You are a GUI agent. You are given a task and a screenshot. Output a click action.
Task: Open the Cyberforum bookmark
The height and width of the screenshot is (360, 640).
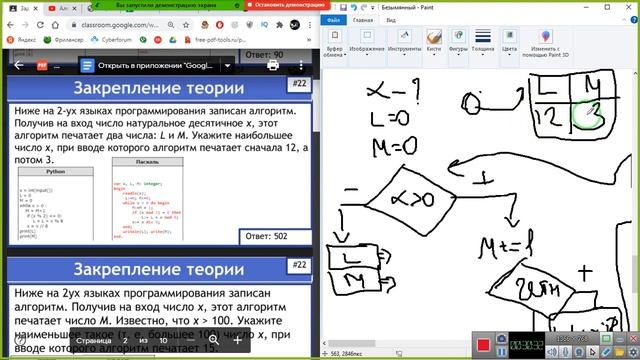(111, 40)
